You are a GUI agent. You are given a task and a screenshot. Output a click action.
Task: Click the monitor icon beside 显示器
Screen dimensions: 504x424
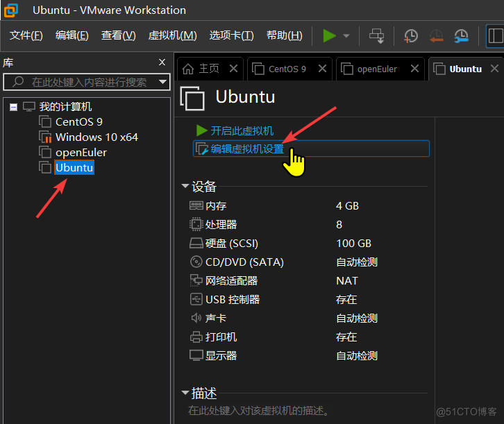pyautogui.click(x=196, y=355)
